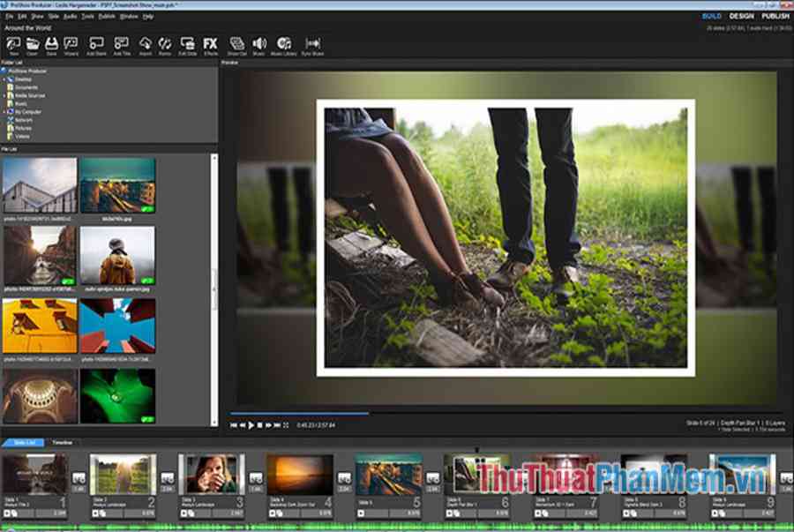Image resolution: width=794 pixels, height=532 pixels.
Task: Switch to the DESIGN workspace
Action: pyautogui.click(x=741, y=16)
